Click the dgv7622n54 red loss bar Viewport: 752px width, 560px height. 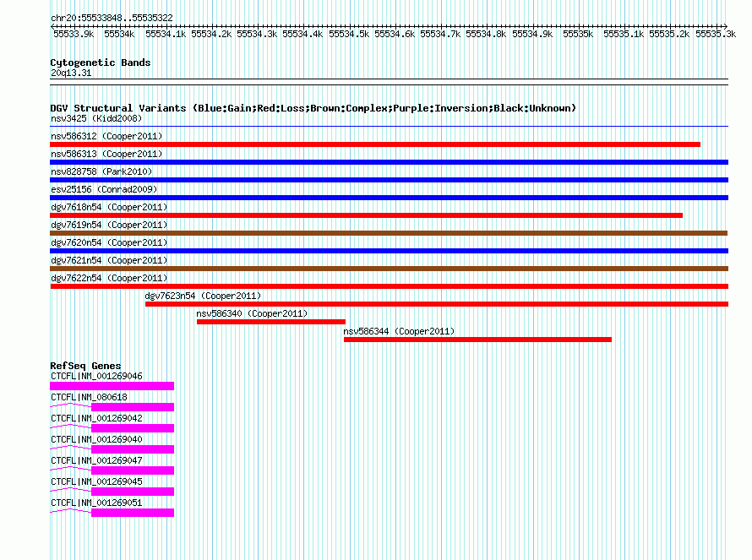pyautogui.click(x=389, y=286)
